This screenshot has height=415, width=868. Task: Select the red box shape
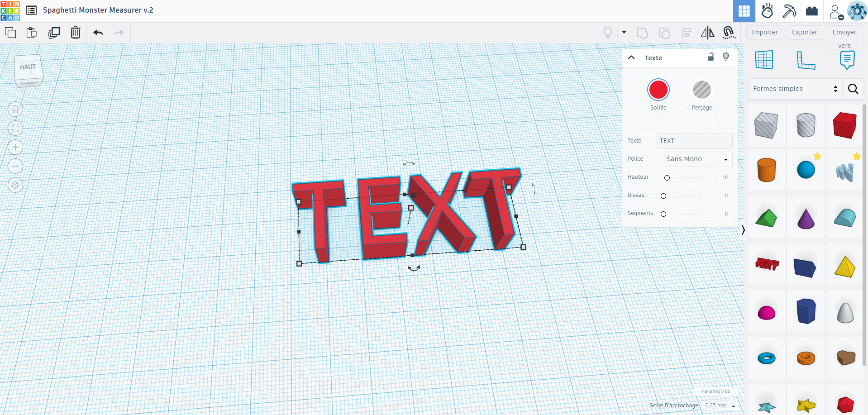coord(845,125)
